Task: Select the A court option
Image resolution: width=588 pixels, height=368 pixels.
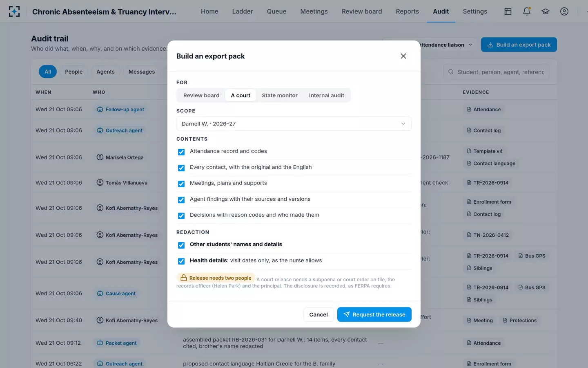Action: (x=241, y=95)
